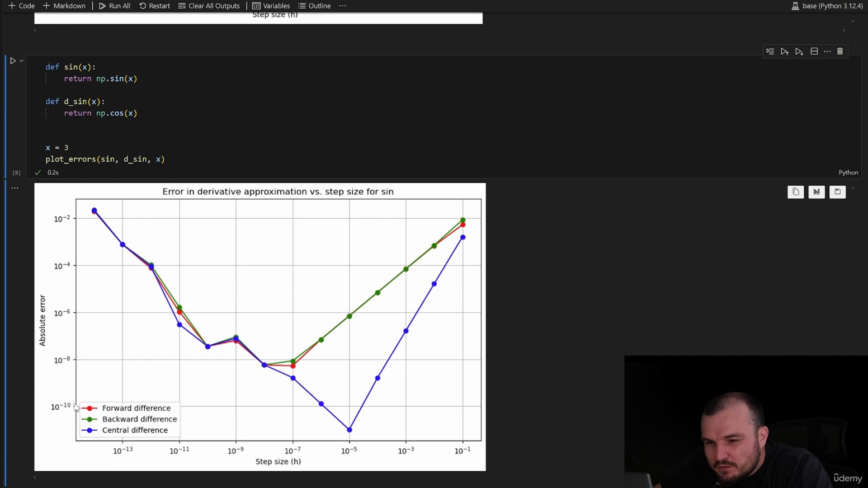Add a new Markdown cell

[64, 6]
